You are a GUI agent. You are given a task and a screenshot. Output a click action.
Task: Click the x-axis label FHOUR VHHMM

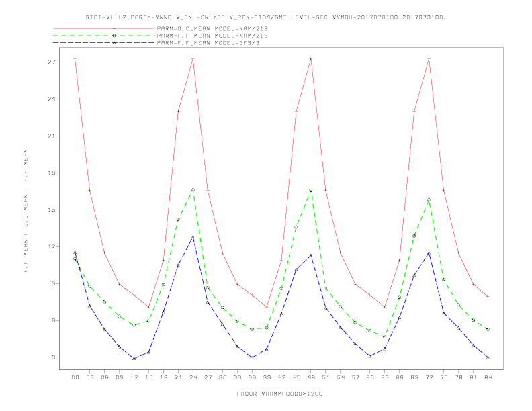tap(279, 394)
